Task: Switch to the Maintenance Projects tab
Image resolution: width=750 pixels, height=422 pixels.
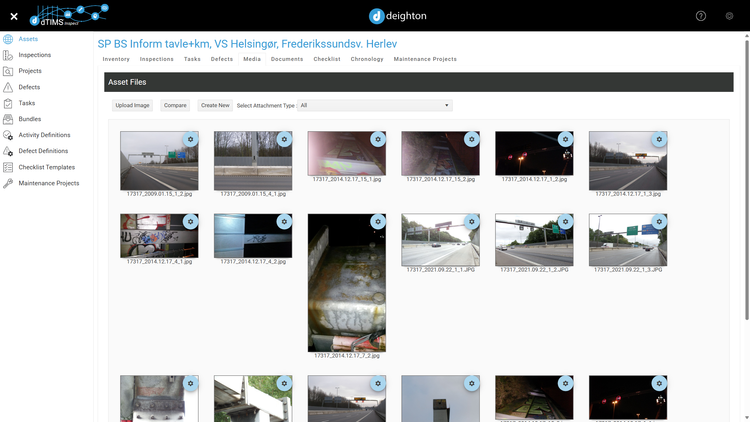Action: coord(425,59)
